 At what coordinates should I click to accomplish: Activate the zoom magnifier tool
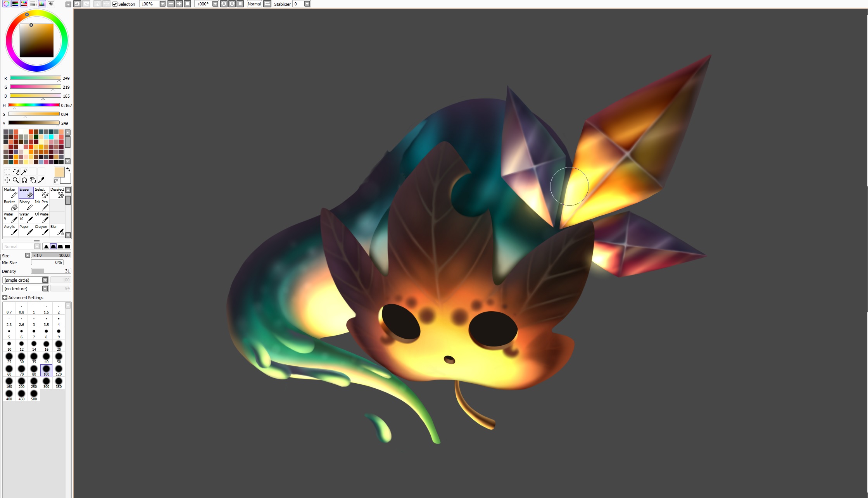tap(16, 180)
